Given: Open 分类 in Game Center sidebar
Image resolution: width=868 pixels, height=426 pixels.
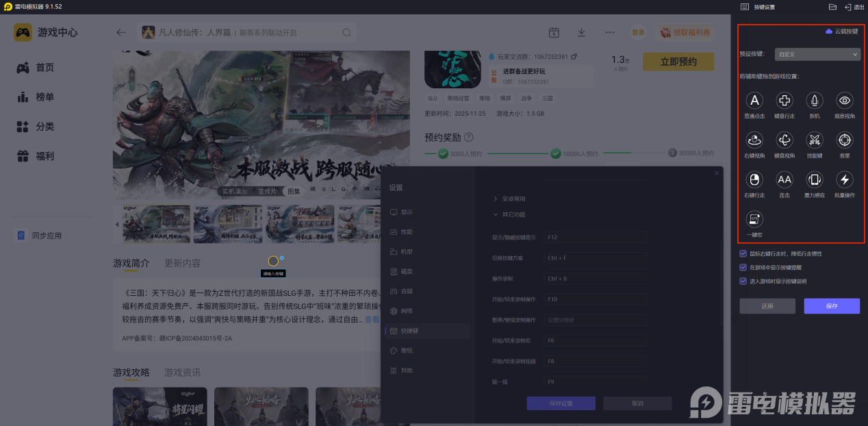Looking at the screenshot, I should 36,127.
